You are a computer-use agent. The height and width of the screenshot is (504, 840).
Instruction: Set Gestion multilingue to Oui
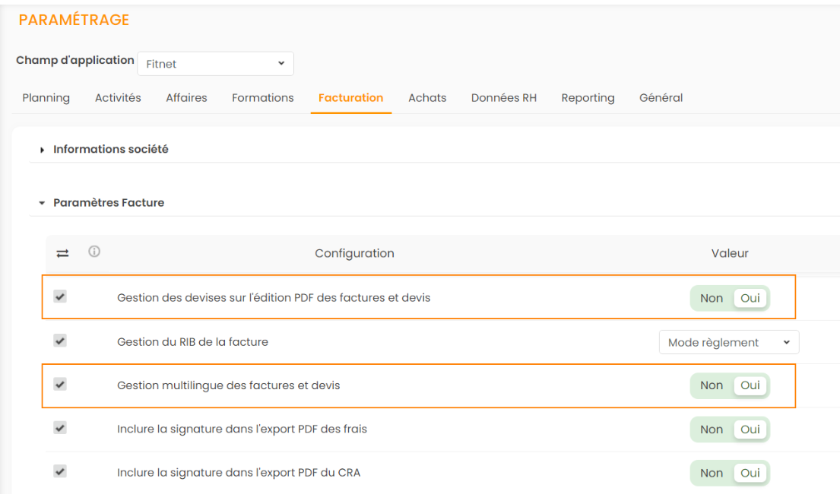[x=750, y=385]
